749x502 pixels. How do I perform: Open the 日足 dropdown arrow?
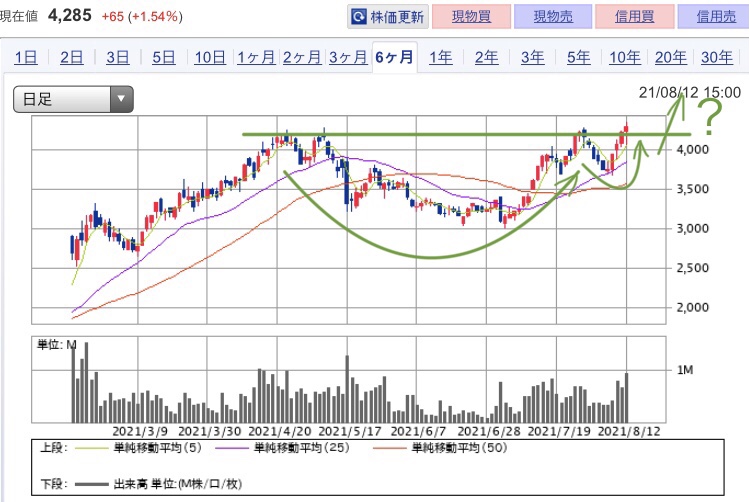[x=121, y=99]
